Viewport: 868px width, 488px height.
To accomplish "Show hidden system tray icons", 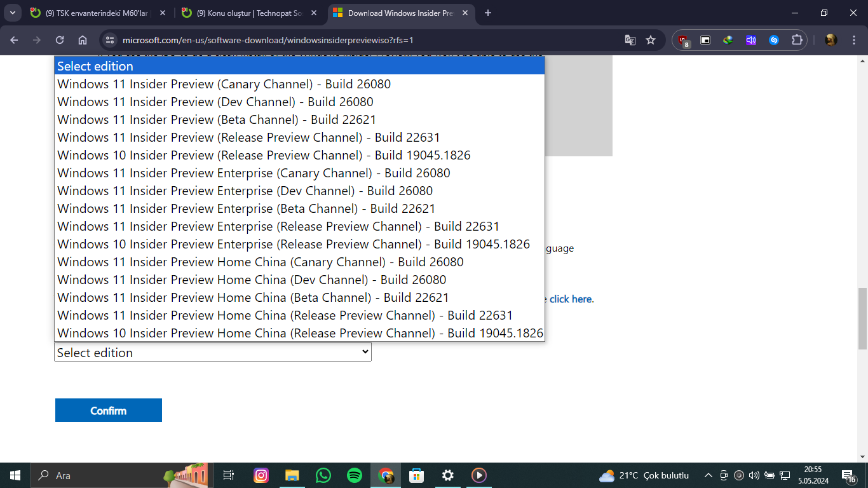I will (709, 475).
